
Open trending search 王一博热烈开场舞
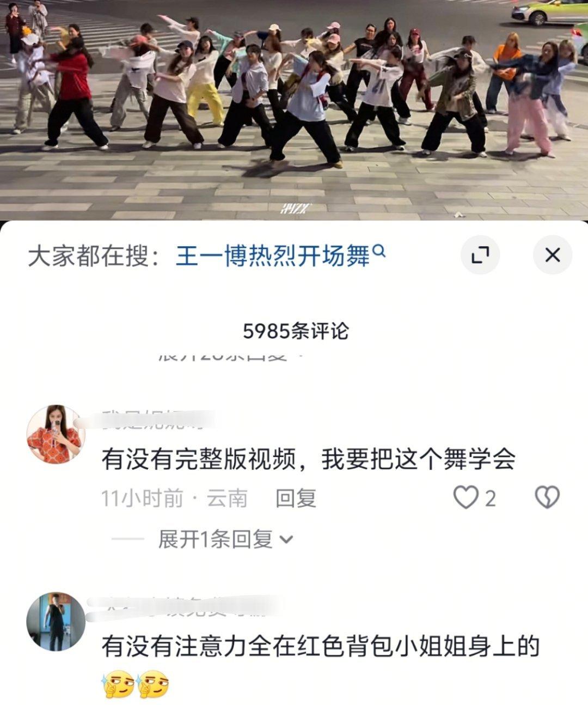[x=273, y=256]
